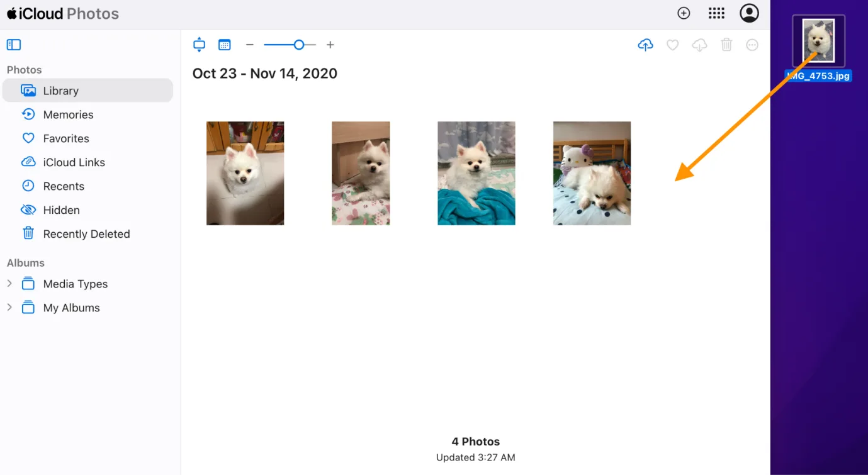Open the calendar date view icon
This screenshot has height=475, width=868.
click(x=225, y=45)
